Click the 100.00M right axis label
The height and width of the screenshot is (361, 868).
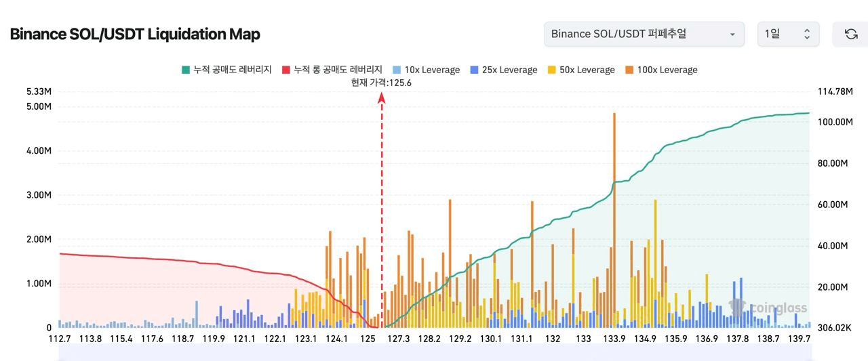(834, 122)
